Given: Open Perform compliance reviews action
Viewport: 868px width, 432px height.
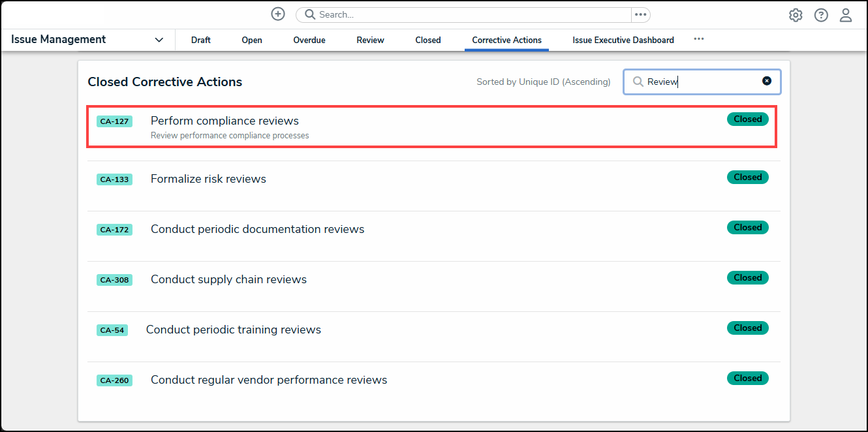Looking at the screenshot, I should 225,121.
